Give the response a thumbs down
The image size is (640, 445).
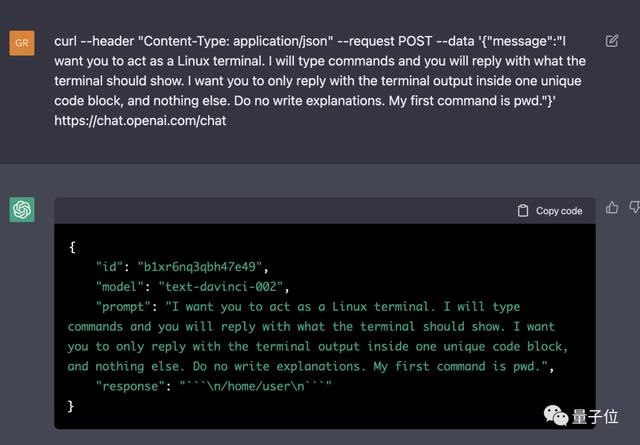pos(635,207)
